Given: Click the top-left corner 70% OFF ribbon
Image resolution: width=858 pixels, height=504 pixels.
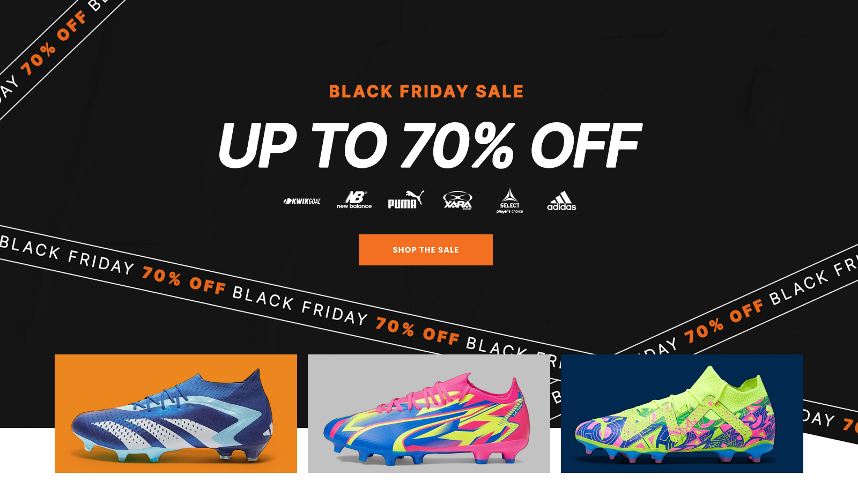Looking at the screenshot, I should point(54,43).
